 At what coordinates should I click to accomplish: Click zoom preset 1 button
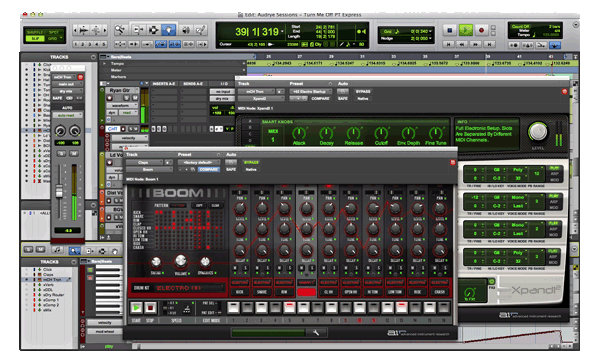[76, 44]
